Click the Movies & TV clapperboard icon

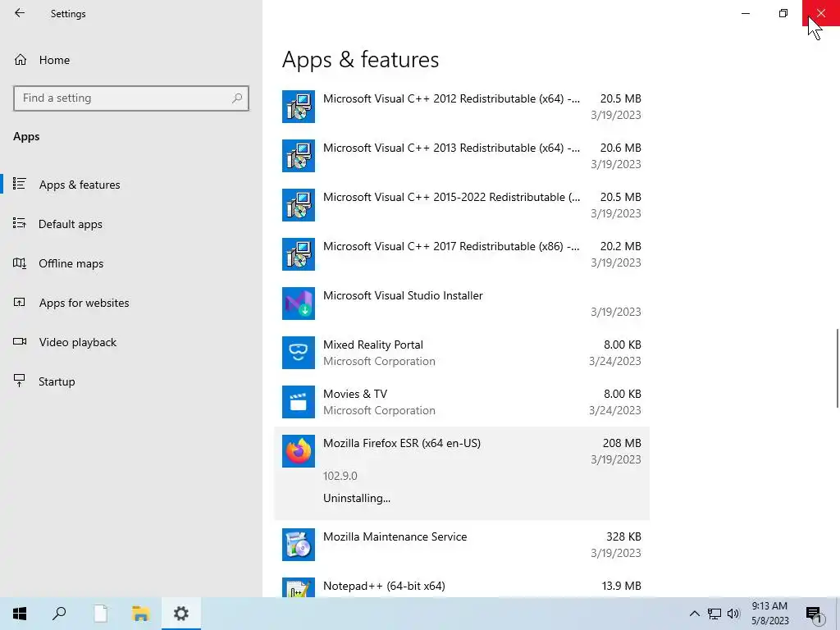tap(299, 402)
